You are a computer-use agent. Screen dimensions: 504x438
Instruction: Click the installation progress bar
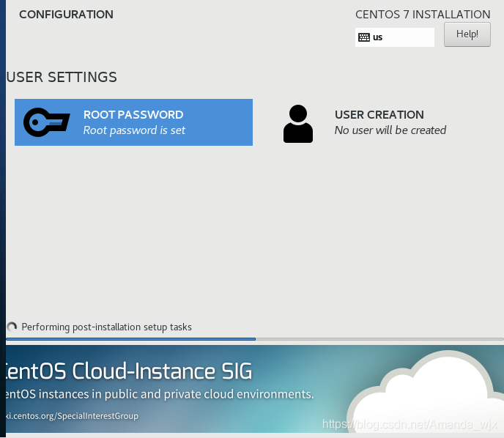[x=255, y=339]
